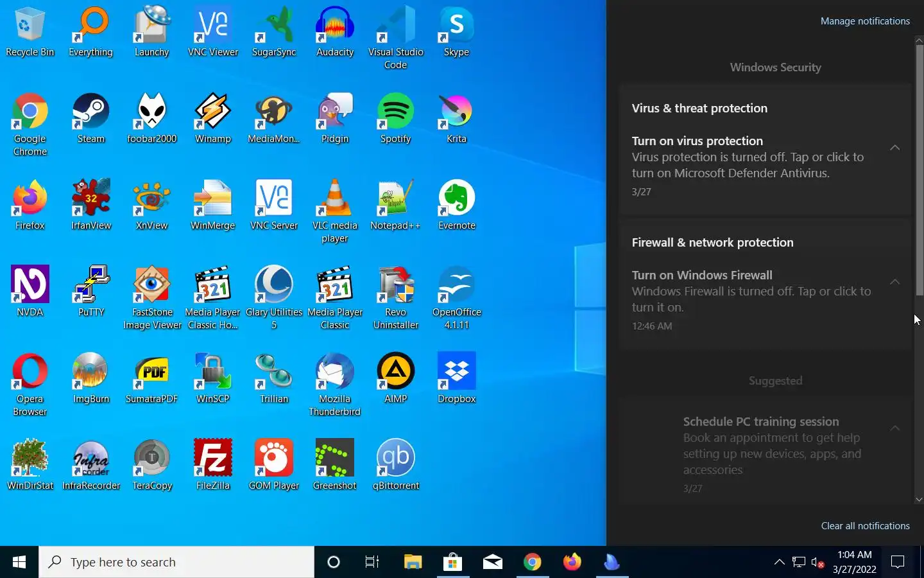Launch Evernote desktop icon
Viewport: 924px width, 578px height.
coord(456,206)
